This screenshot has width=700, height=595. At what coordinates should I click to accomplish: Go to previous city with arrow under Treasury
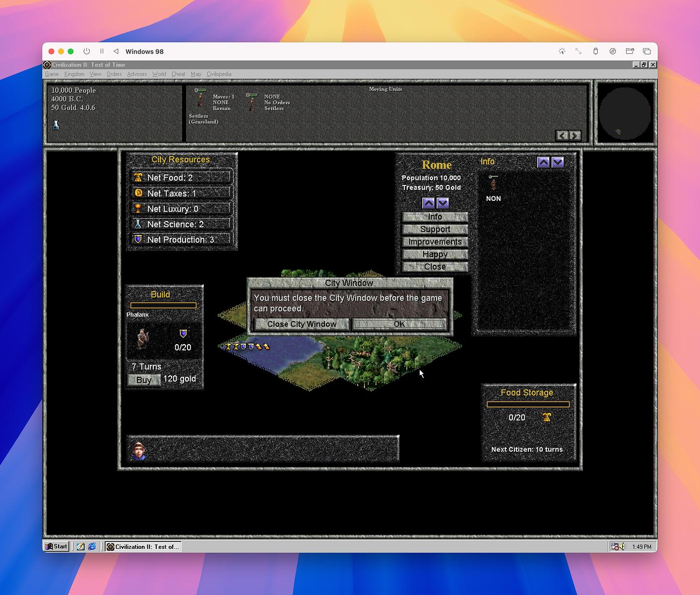click(x=428, y=203)
